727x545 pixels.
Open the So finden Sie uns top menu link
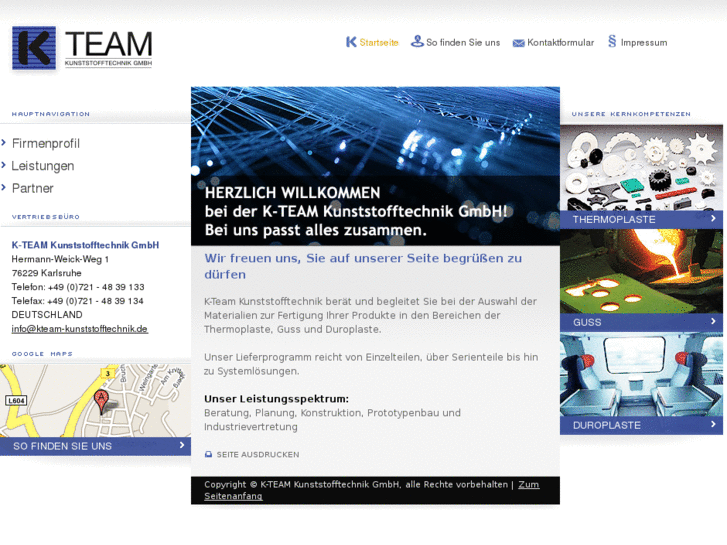tap(463, 43)
